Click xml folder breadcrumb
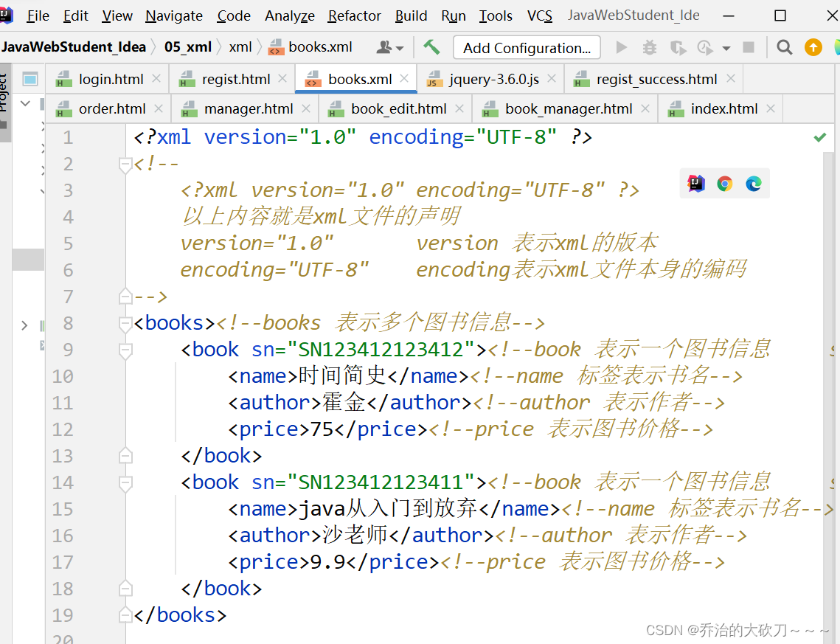Screen dimensions: 840x644 click(x=240, y=47)
